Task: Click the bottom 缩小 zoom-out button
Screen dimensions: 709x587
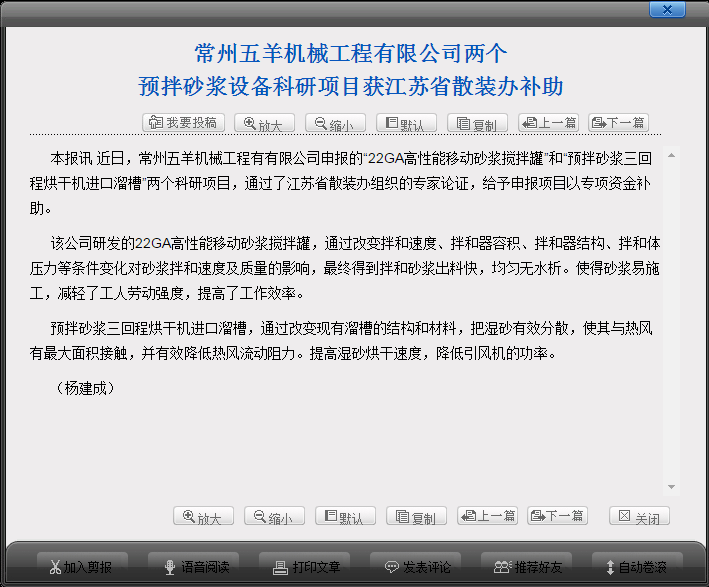Action: (x=274, y=516)
